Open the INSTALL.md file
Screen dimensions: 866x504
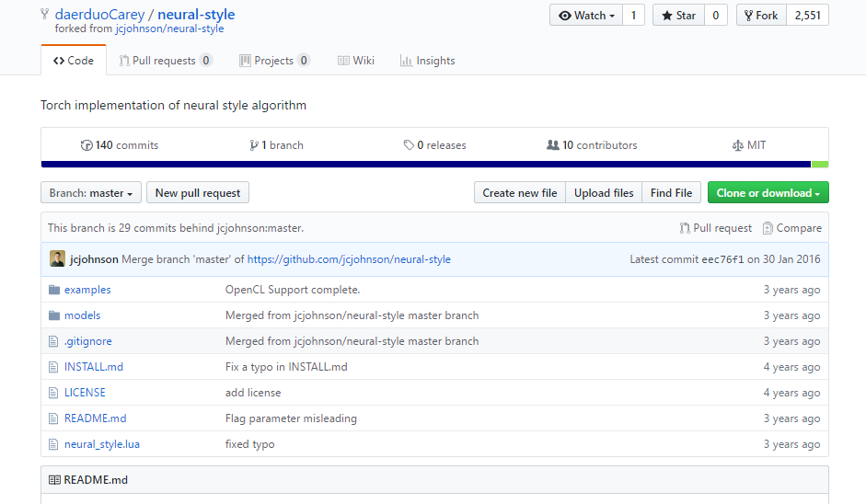93,367
